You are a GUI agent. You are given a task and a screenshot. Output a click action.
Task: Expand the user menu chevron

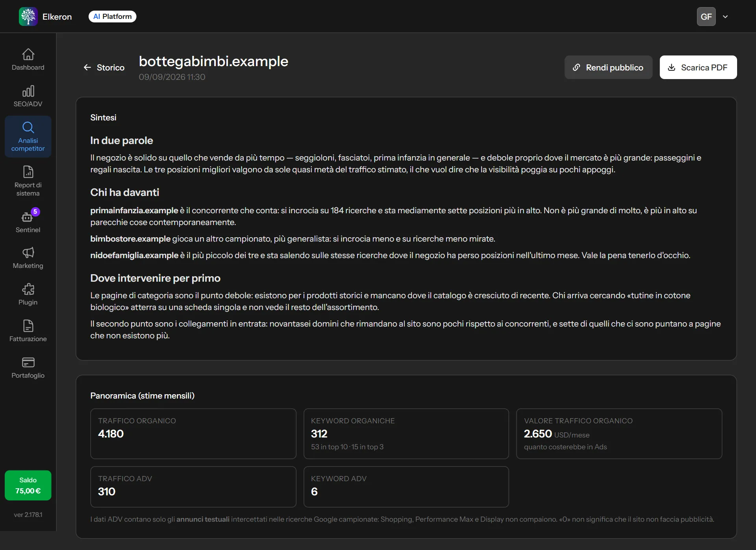point(725,17)
